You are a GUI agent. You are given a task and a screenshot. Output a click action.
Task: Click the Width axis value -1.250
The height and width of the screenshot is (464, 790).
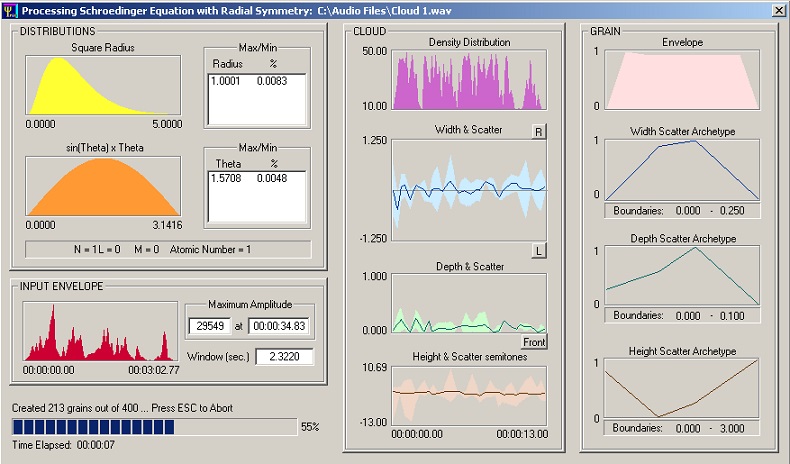(x=373, y=238)
